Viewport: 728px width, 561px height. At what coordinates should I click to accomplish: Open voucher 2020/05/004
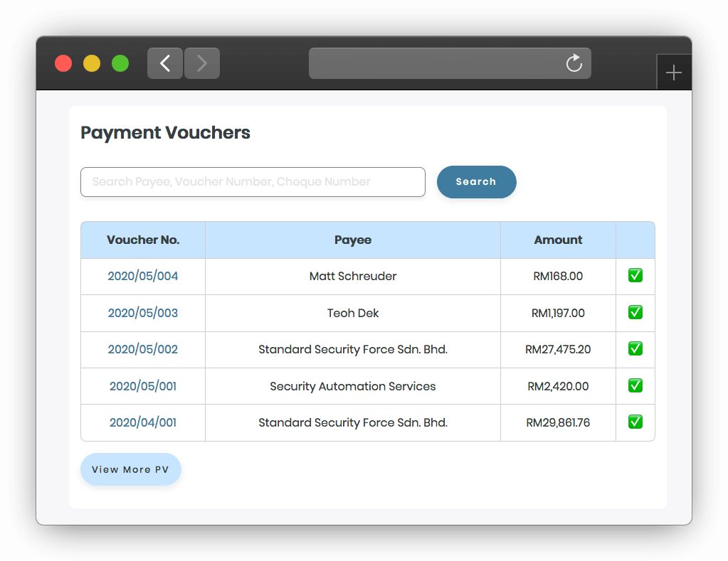pyautogui.click(x=142, y=276)
